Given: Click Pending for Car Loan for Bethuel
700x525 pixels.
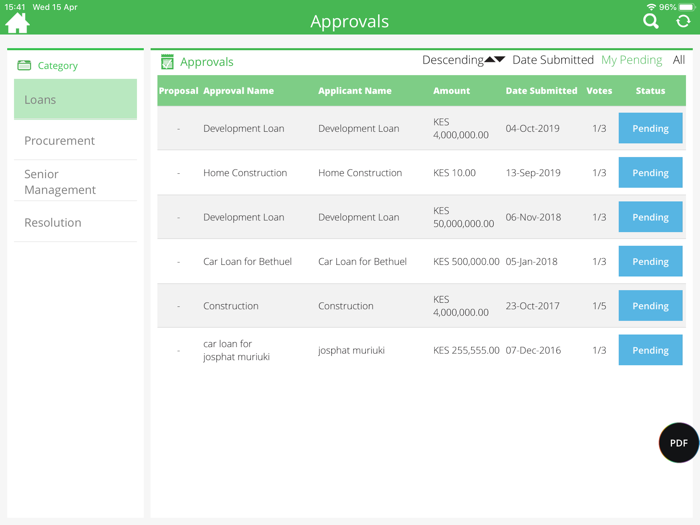Looking at the screenshot, I should point(650,262).
